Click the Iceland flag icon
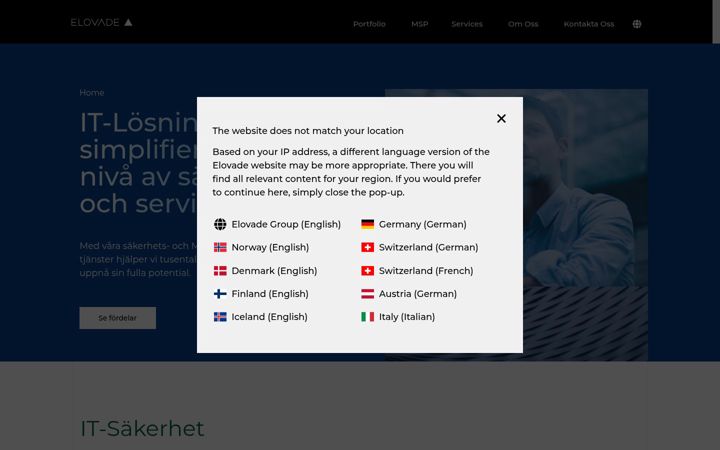Screen dimensions: 720x450 pos(220,317)
